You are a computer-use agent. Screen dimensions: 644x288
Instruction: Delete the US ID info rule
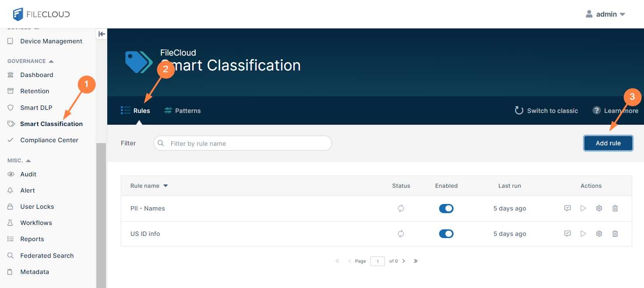tap(615, 234)
